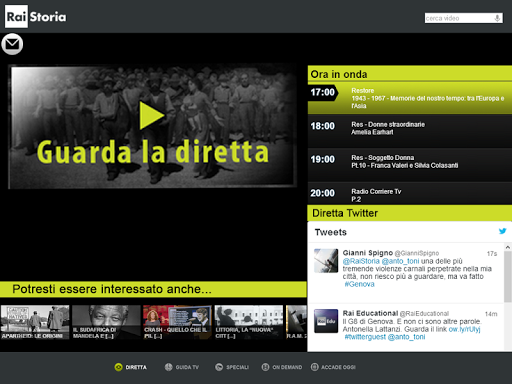Play the live stream with the play triangle
The image size is (512, 384).
(152, 115)
